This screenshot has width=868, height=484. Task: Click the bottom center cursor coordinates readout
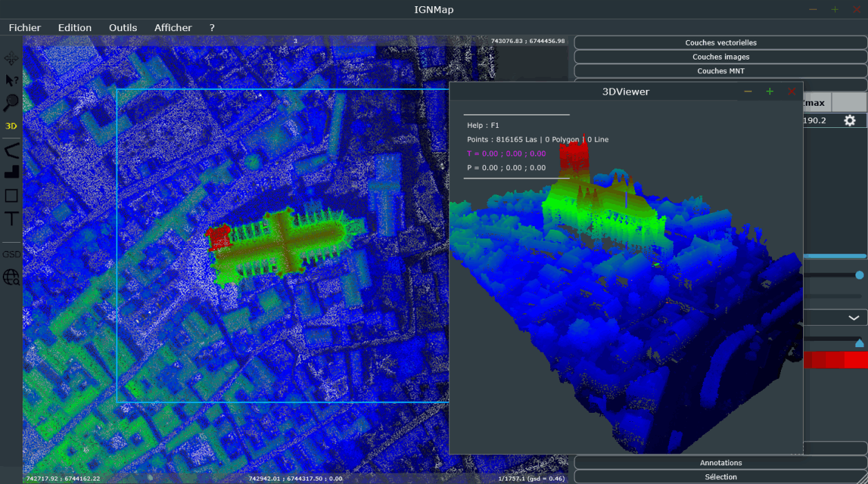pos(296,478)
